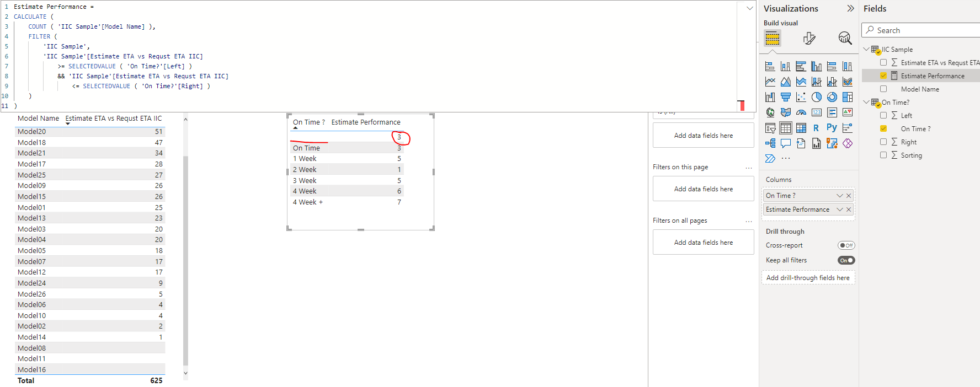Check the Estimate ETA vs Requst ETA field
The image size is (980, 387).
tap(883, 62)
